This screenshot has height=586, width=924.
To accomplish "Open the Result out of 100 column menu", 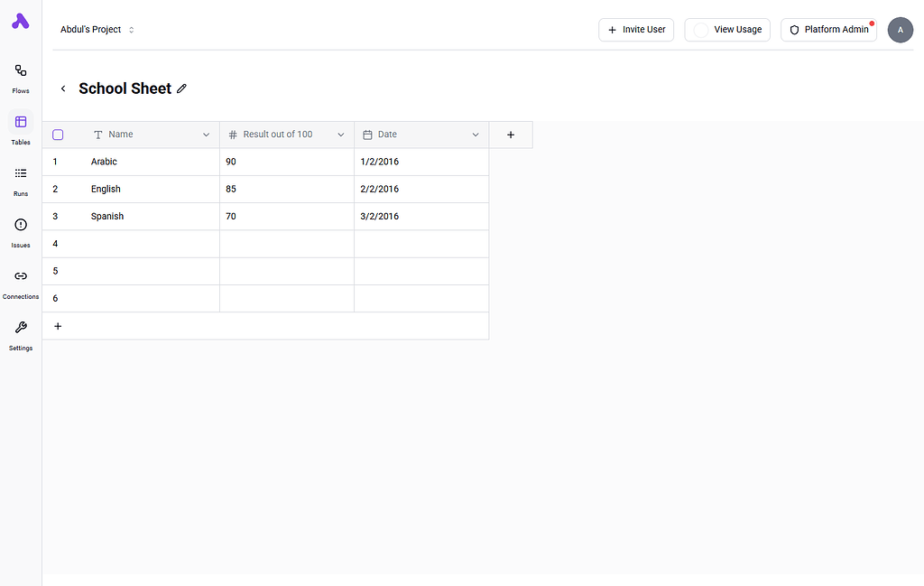I will [x=341, y=134].
